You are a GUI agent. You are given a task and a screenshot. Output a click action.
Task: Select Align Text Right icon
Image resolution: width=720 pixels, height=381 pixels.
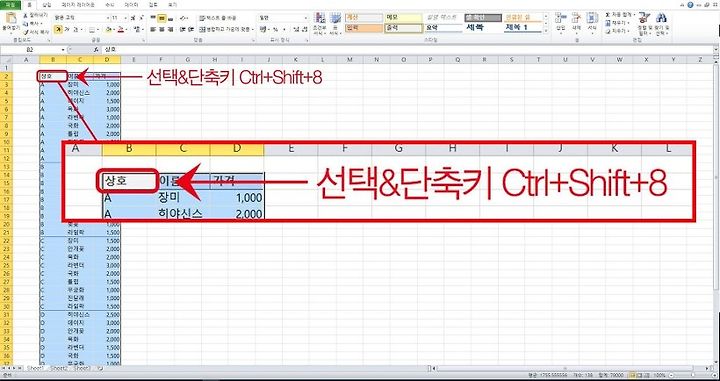pos(170,29)
